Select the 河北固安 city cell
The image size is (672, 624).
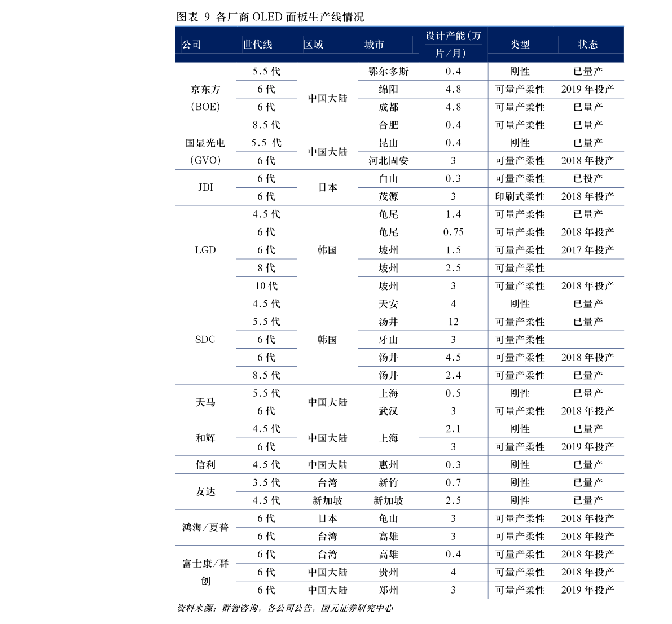point(388,161)
